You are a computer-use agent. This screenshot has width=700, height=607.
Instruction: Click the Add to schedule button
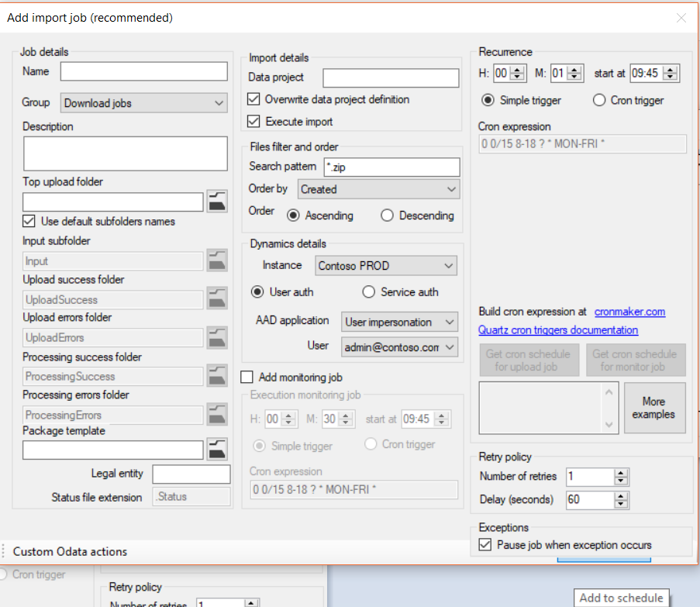(x=621, y=598)
